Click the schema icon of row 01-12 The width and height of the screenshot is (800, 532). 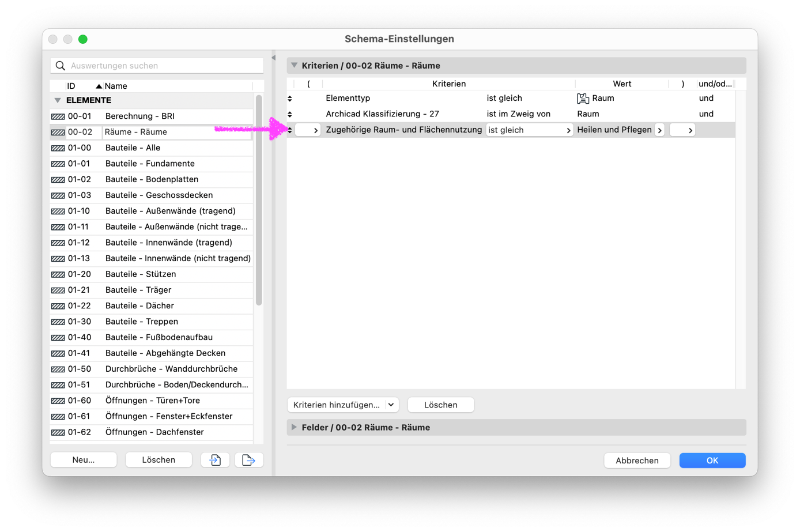(58, 243)
